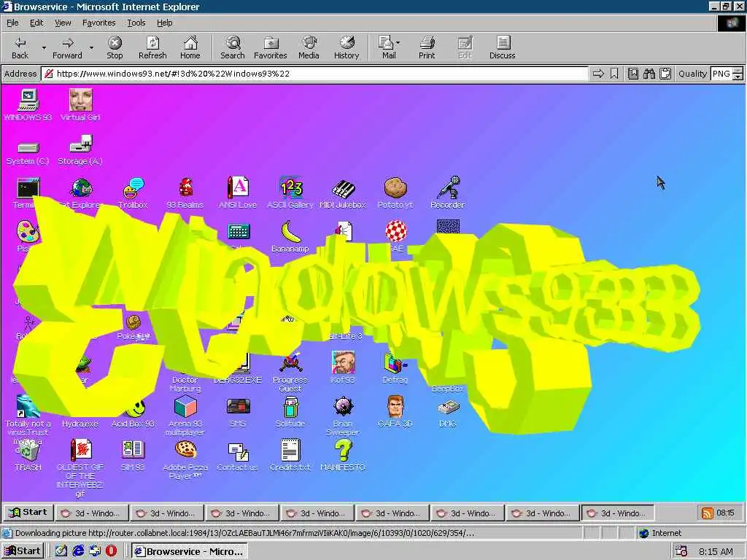Show the History pane
The width and height of the screenshot is (747, 560).
(347, 47)
